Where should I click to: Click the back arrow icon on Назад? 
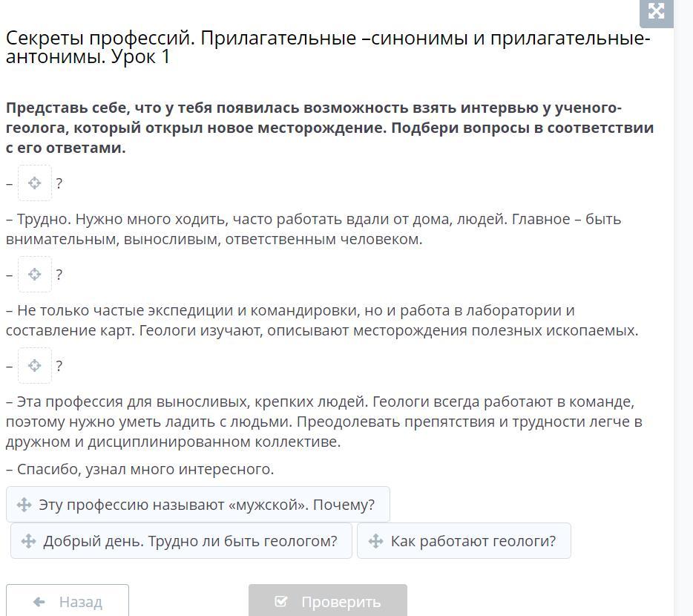39,601
